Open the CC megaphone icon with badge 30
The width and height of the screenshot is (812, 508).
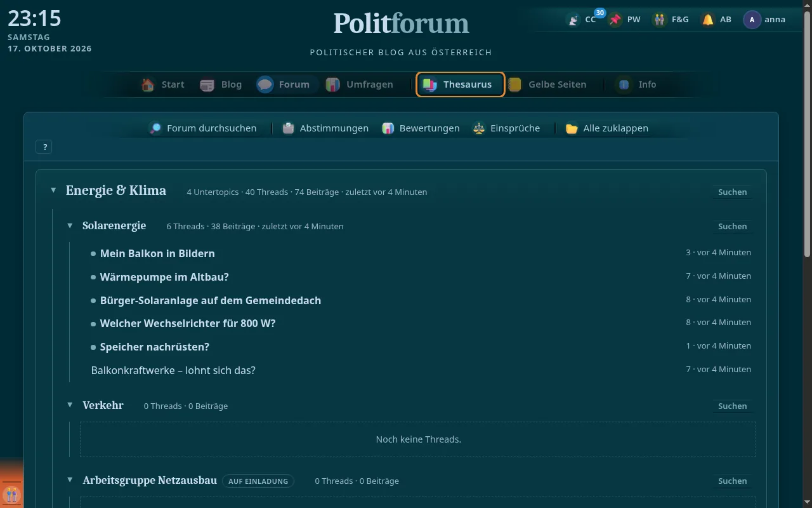(x=573, y=20)
